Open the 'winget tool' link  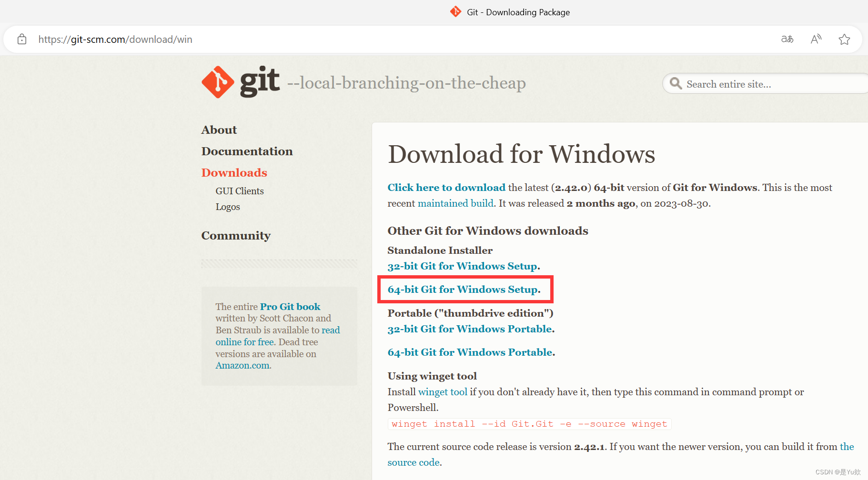[443, 392]
